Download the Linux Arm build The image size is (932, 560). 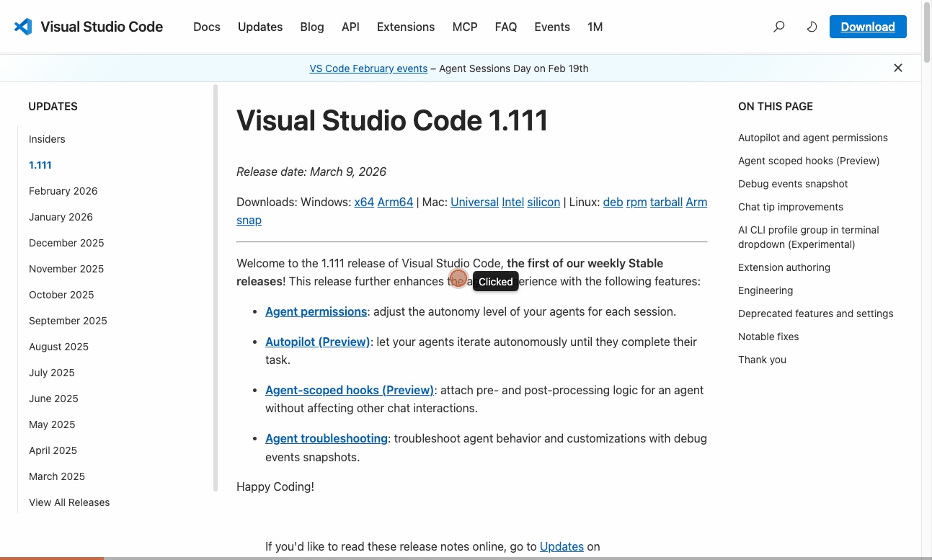click(x=696, y=202)
